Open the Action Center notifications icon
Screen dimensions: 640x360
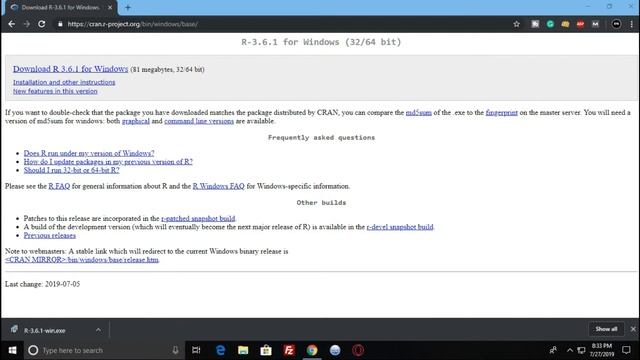627,350
